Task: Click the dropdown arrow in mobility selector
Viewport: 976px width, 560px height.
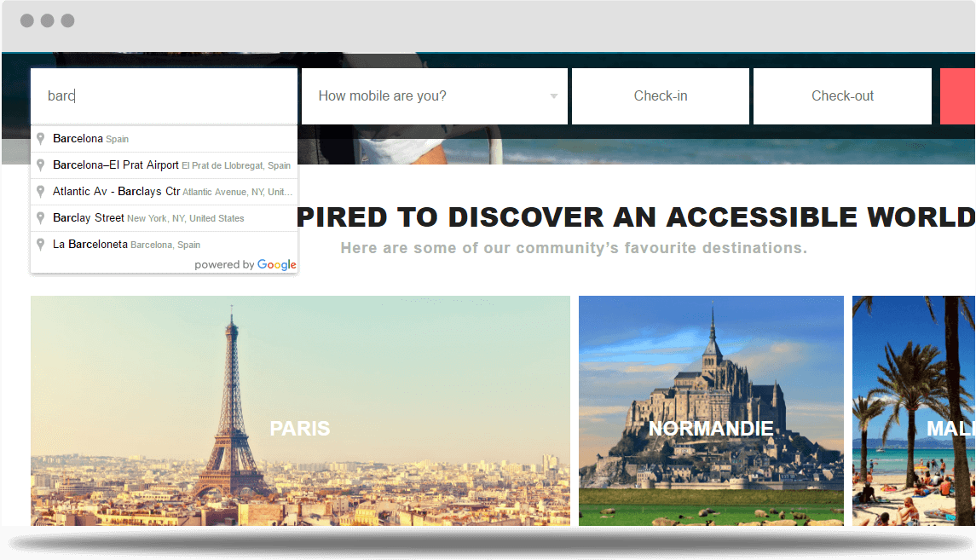Action: coord(554,96)
